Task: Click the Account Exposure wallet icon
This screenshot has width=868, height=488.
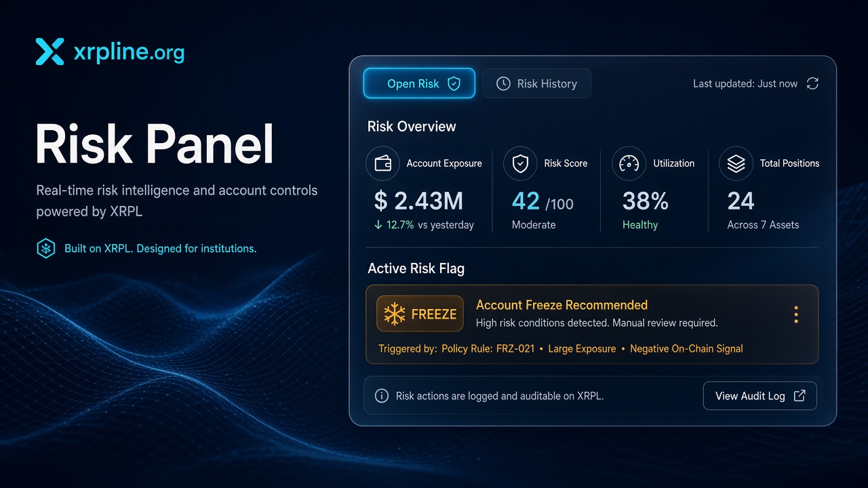Action: [x=382, y=163]
